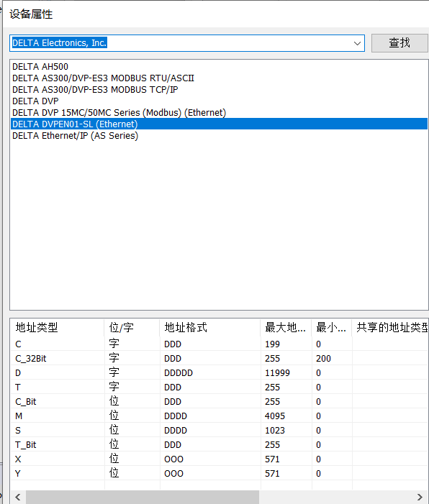Click the horizontal scrollbar right arrow
The width and height of the screenshot is (429, 504).
[420, 497]
